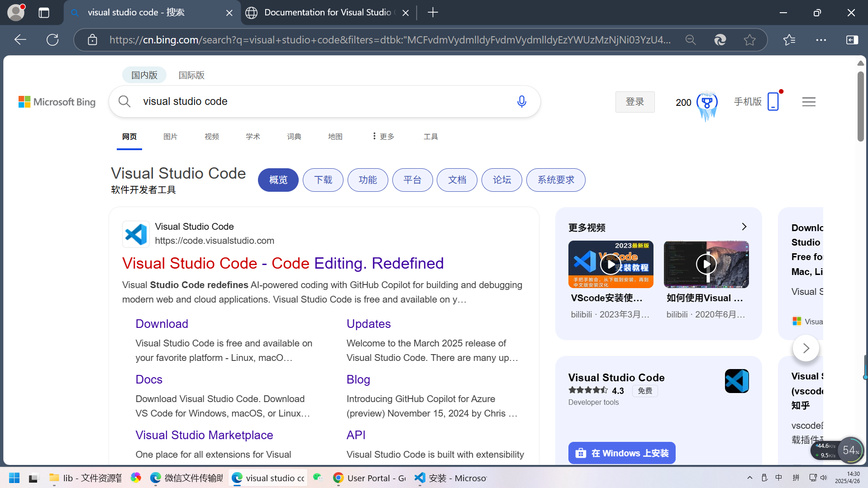
Task: Open browser settings and more menu
Action: pyautogui.click(x=821, y=40)
